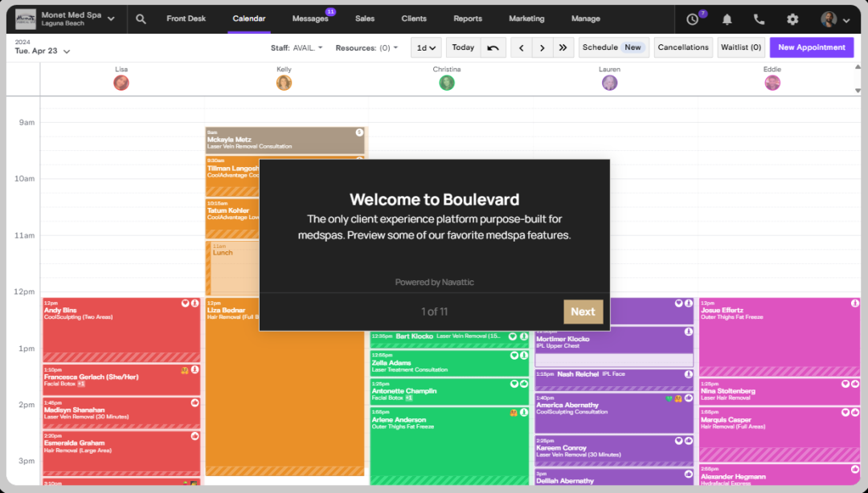Image resolution: width=868 pixels, height=493 pixels.
Task: Expand the 1d view range dropdown
Action: 425,48
